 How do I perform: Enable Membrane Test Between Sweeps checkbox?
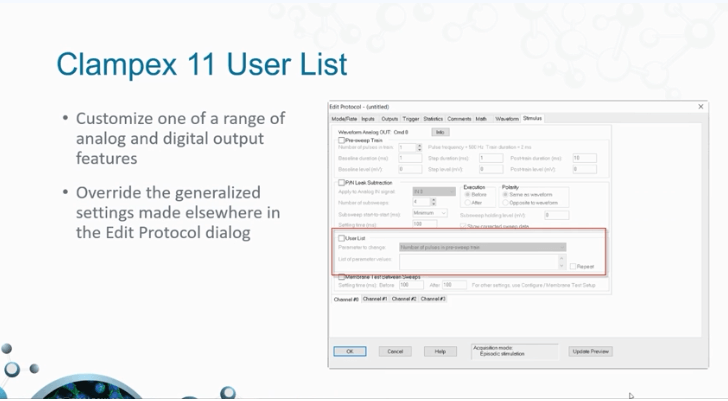[342, 277]
